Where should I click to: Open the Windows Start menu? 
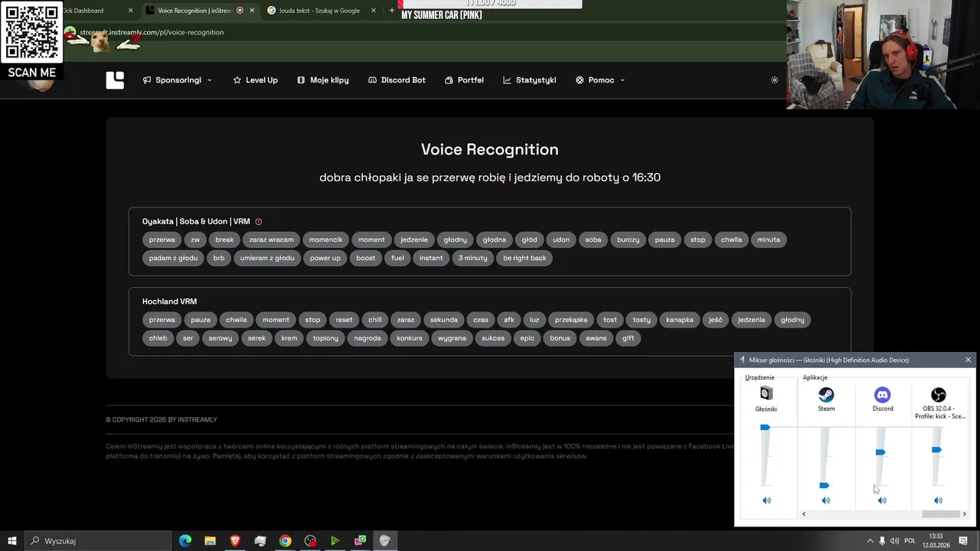click(12, 541)
